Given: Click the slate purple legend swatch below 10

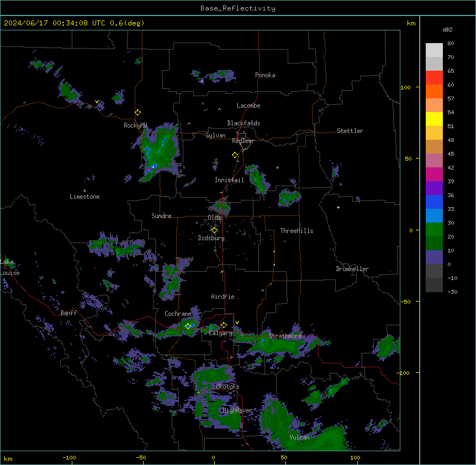Looking at the screenshot, I should (x=434, y=257).
